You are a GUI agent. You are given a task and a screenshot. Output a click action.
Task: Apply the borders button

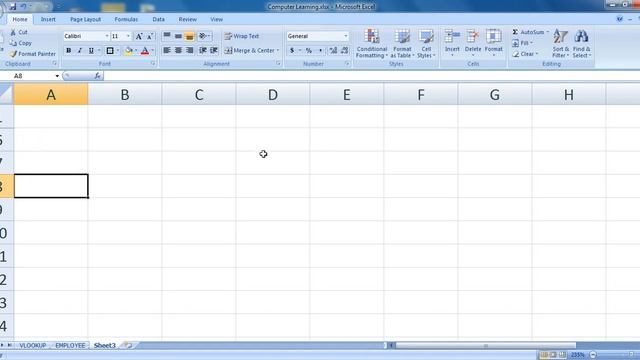click(x=110, y=51)
